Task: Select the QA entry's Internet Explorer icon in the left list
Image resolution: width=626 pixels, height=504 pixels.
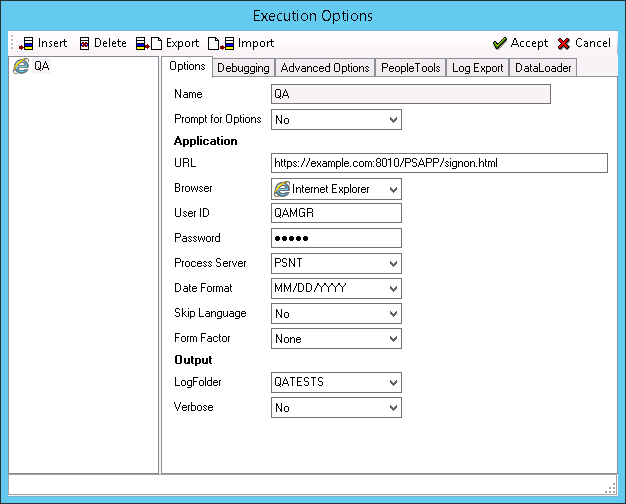Action: [x=21, y=66]
